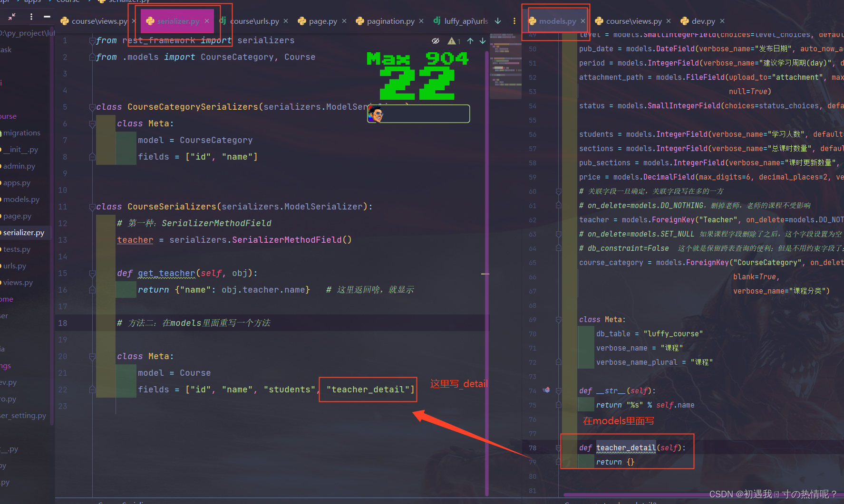The height and width of the screenshot is (504, 844).
Task: Fold the imports block at line 1
Action: tap(92, 41)
